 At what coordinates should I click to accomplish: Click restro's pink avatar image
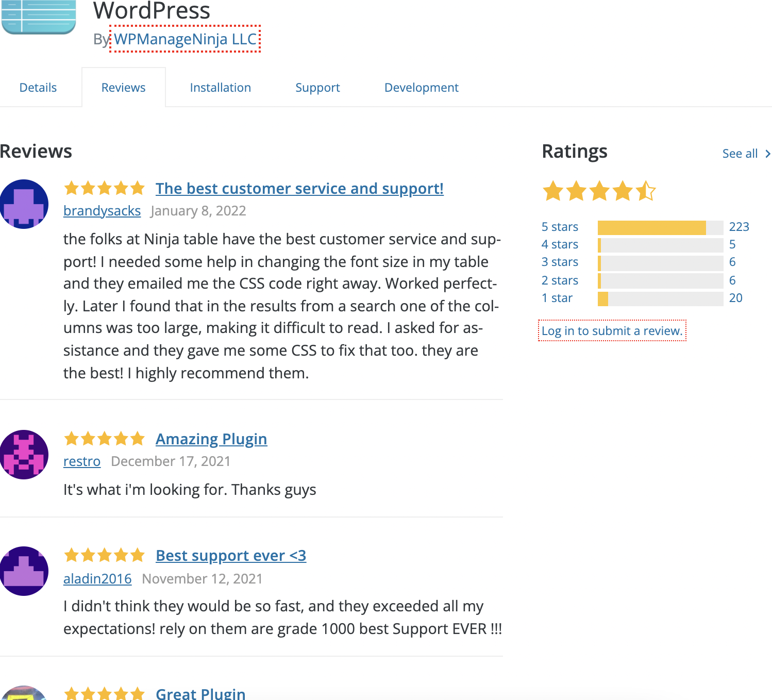(x=24, y=455)
